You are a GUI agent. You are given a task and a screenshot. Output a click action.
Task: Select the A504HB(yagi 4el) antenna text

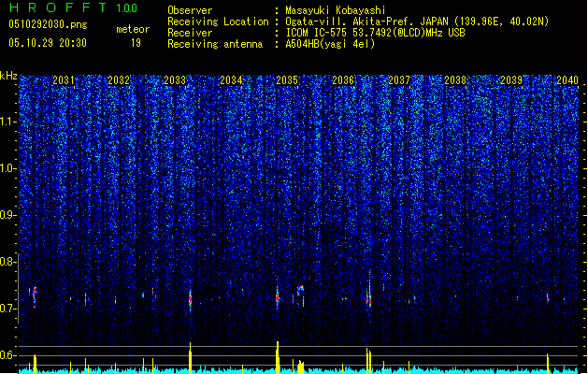330,44
